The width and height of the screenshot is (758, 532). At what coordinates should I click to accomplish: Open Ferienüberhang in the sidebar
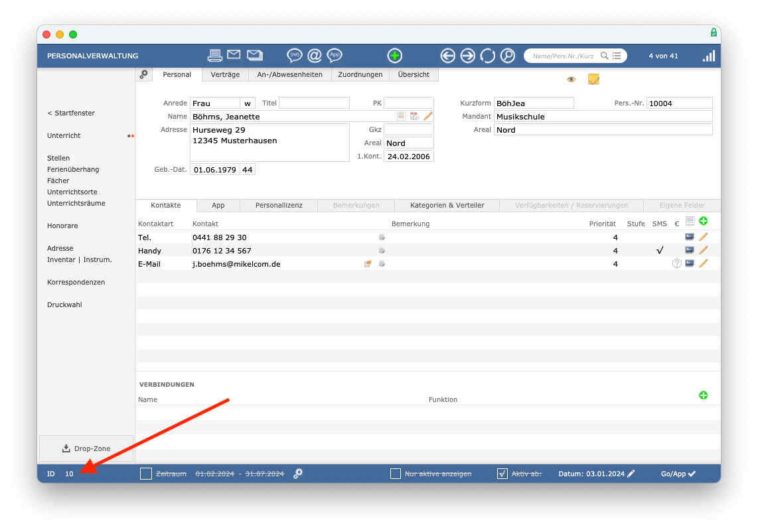tap(73, 170)
